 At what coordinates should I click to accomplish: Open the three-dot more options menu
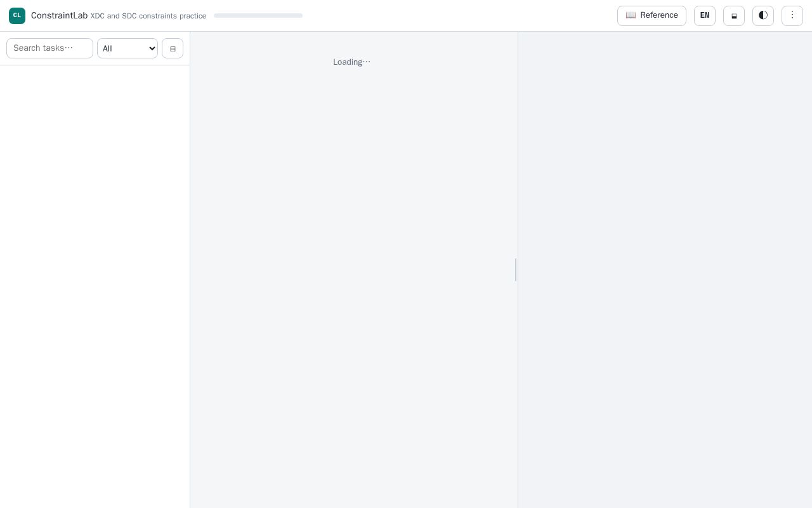point(792,16)
